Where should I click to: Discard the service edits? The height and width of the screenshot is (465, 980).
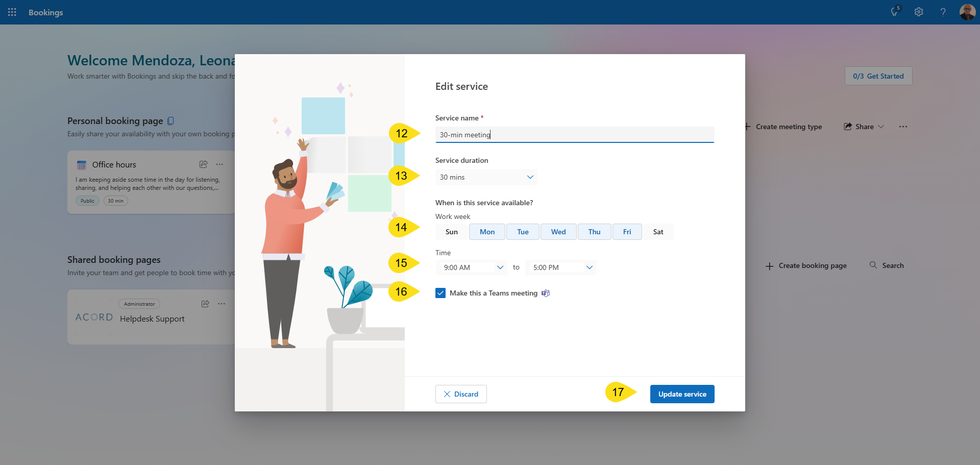pyautogui.click(x=461, y=394)
